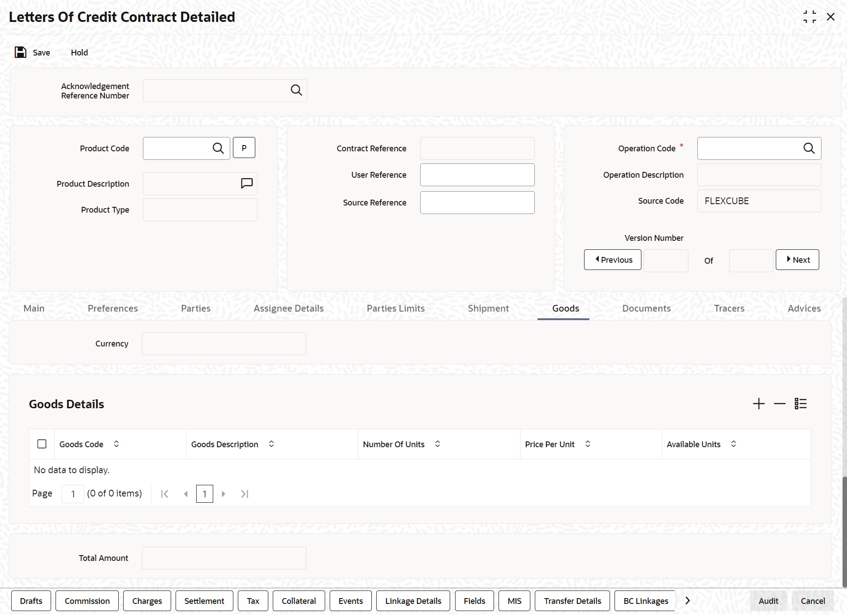Switch to the Documents tab
This screenshot has width=847, height=616.
(x=647, y=308)
